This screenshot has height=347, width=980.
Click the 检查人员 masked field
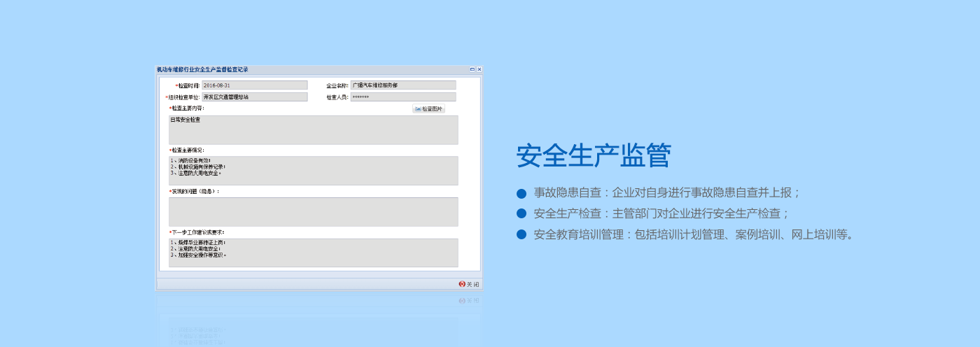(x=402, y=97)
